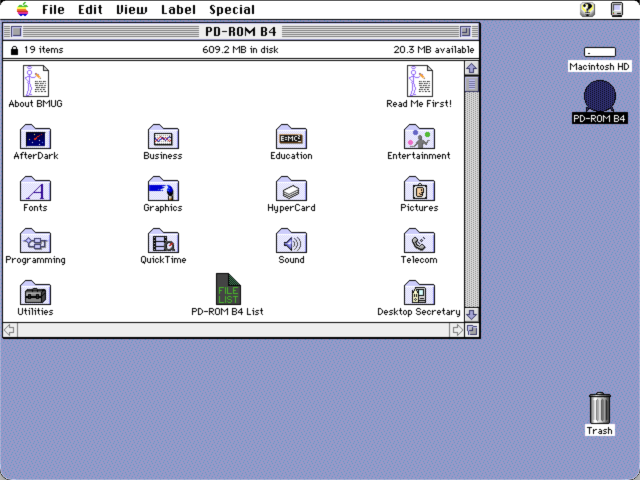Select the QuickTime folder icon
The image size is (640, 480).
163,241
